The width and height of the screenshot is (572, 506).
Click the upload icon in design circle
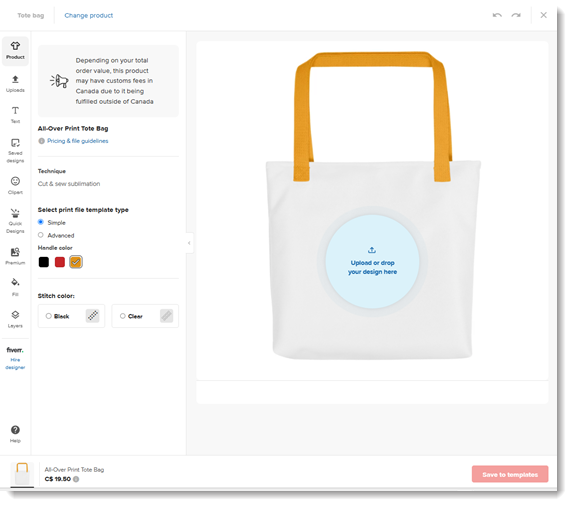(372, 250)
